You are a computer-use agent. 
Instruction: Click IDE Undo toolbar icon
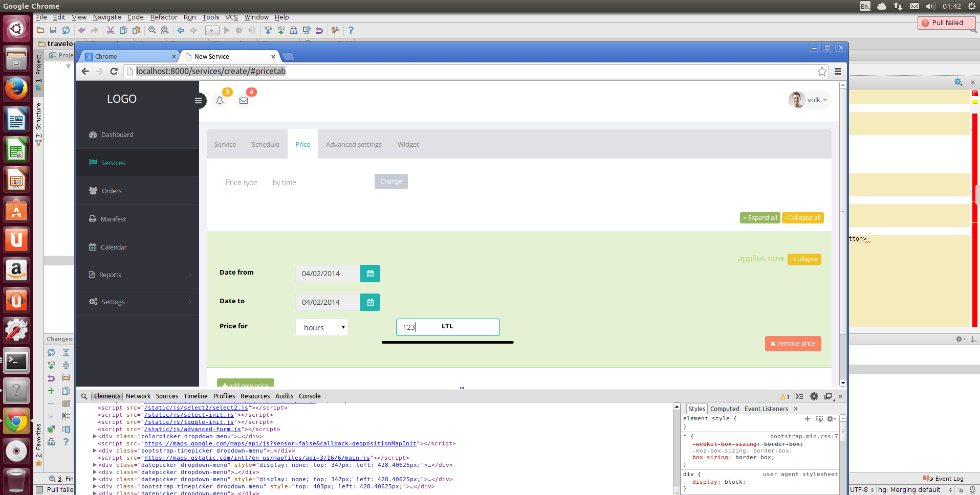tap(82, 30)
